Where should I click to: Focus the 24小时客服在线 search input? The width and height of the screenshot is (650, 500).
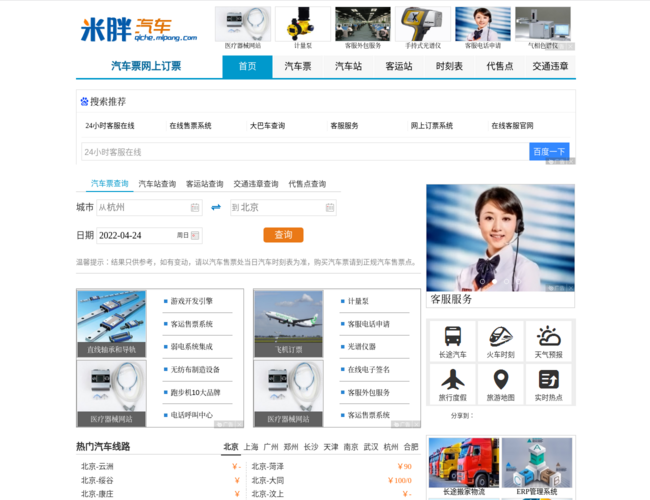click(x=304, y=152)
